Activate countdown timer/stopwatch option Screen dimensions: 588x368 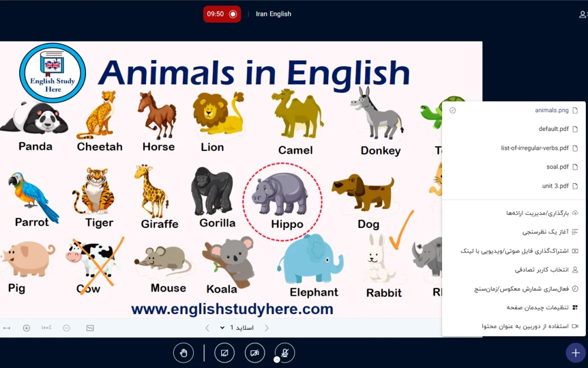click(514, 289)
